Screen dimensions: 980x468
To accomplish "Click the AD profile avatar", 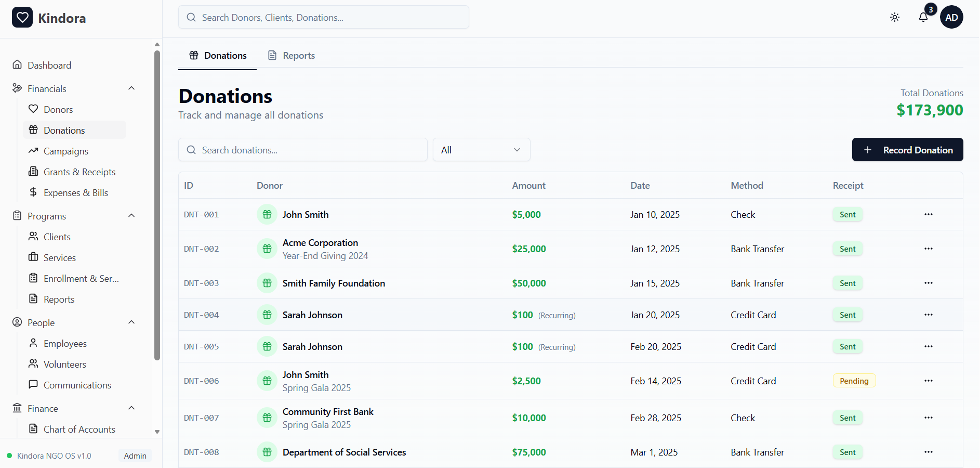I will pyautogui.click(x=952, y=17).
